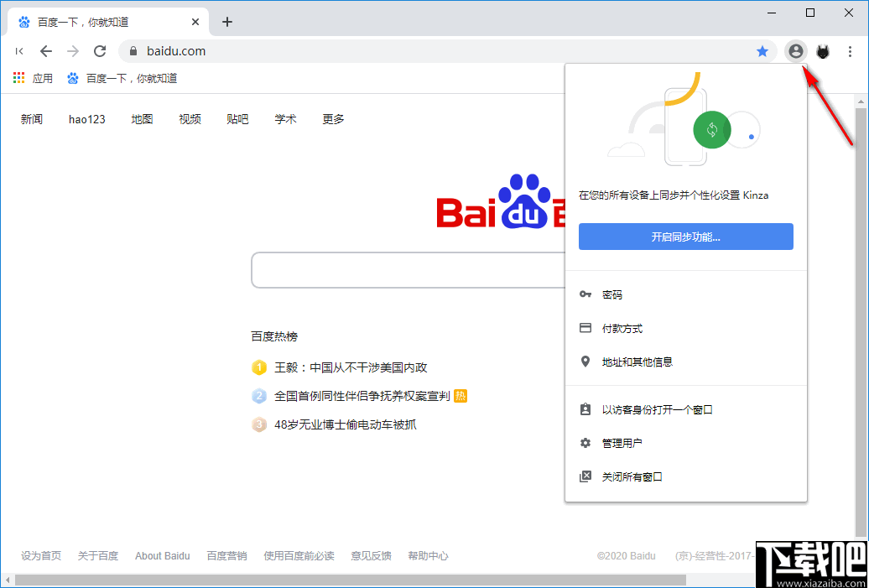Screen dimensions: 869x588
Task: Go back with the back arrow
Action: pos(46,51)
